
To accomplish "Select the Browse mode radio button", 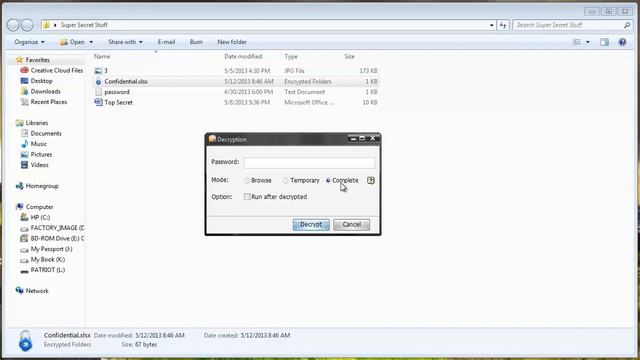I will click(x=247, y=180).
